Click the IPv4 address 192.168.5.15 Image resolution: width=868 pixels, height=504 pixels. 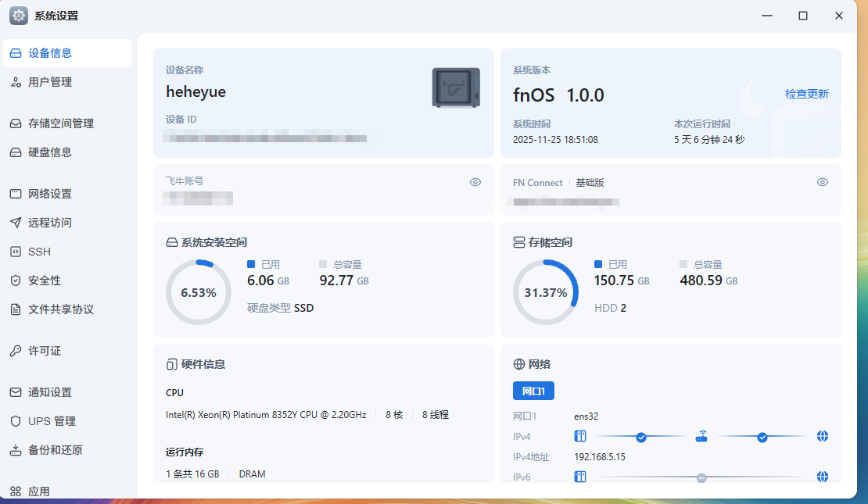pyautogui.click(x=600, y=457)
